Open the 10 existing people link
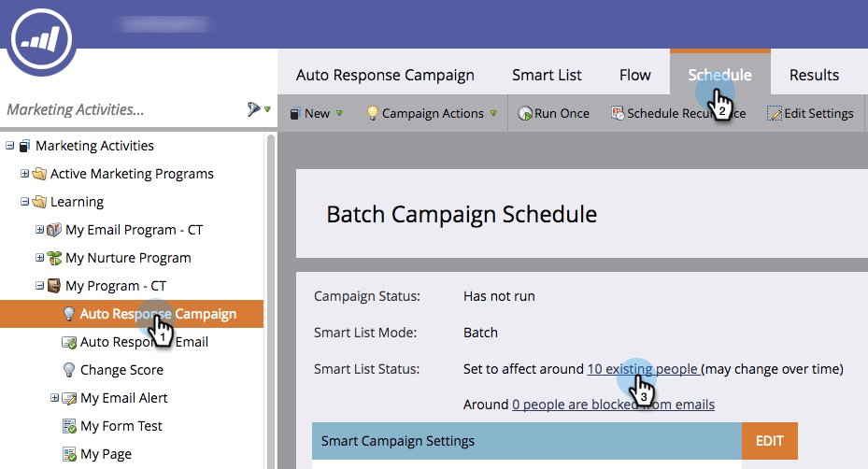Image resolution: width=868 pixels, height=469 pixels. (643, 369)
